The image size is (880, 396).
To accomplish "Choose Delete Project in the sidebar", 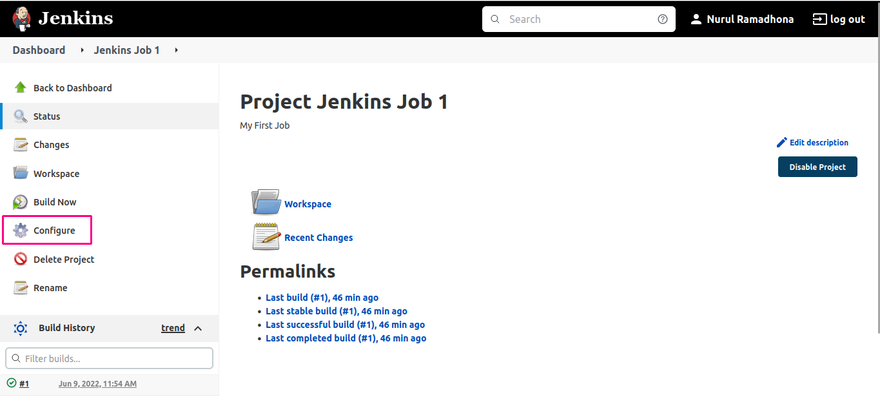I will click(63, 259).
